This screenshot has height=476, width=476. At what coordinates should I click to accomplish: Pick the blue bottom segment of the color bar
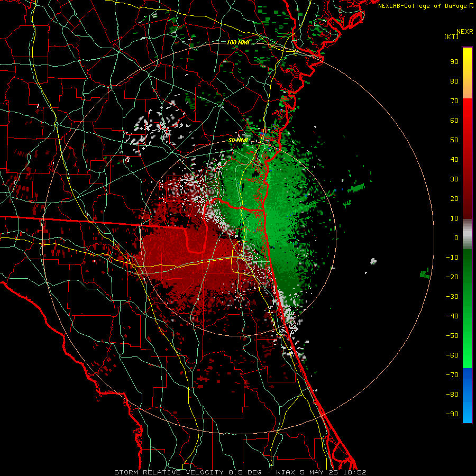coord(467,396)
